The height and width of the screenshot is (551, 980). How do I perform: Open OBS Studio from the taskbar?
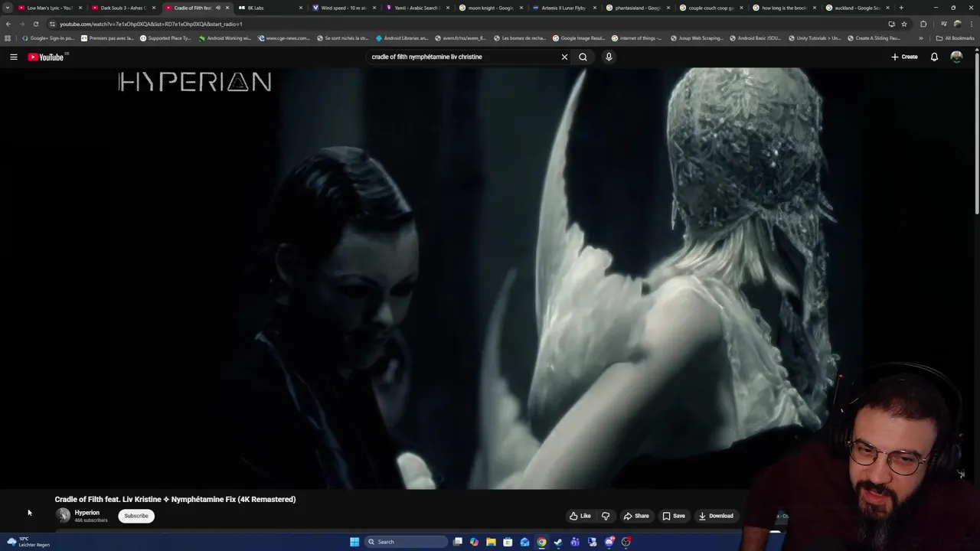point(626,542)
